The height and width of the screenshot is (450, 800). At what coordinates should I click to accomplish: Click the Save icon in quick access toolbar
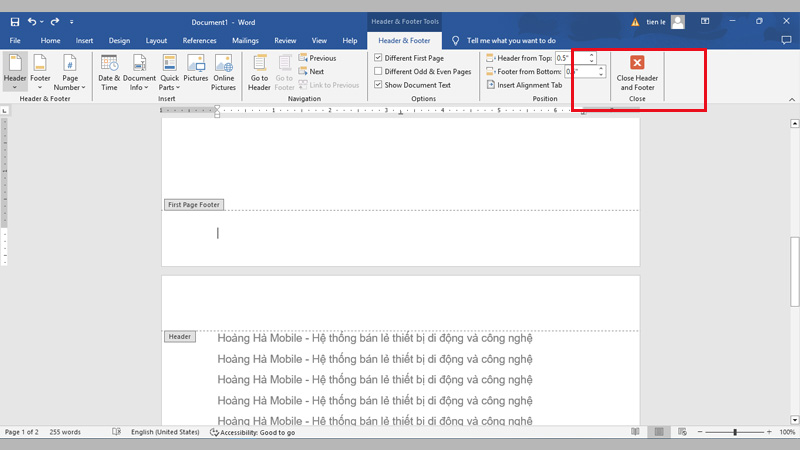click(x=14, y=21)
